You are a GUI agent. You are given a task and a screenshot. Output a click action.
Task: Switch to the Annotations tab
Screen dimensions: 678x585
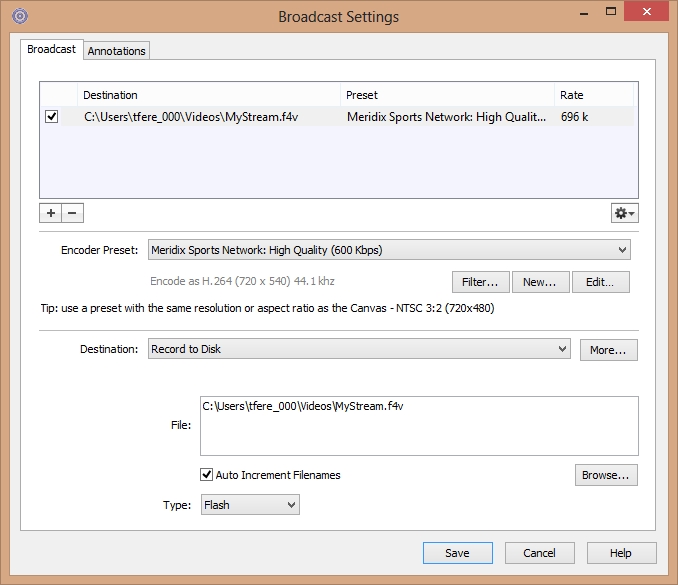click(117, 51)
